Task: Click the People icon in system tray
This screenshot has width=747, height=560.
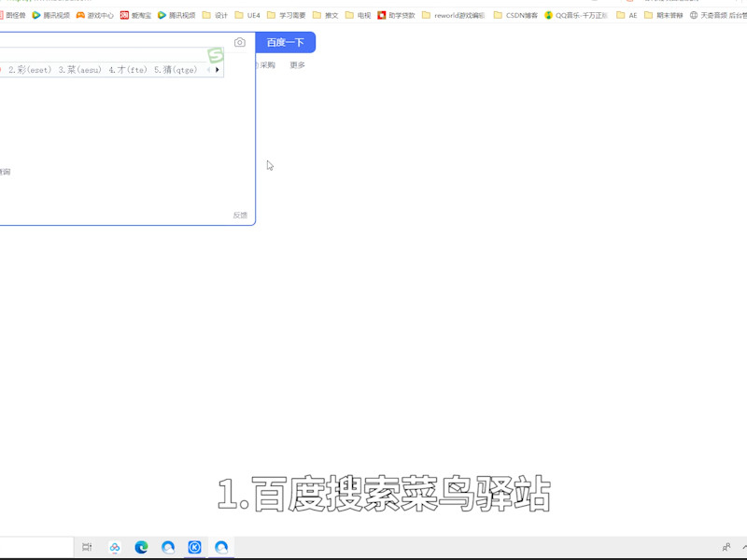Action: [x=726, y=547]
